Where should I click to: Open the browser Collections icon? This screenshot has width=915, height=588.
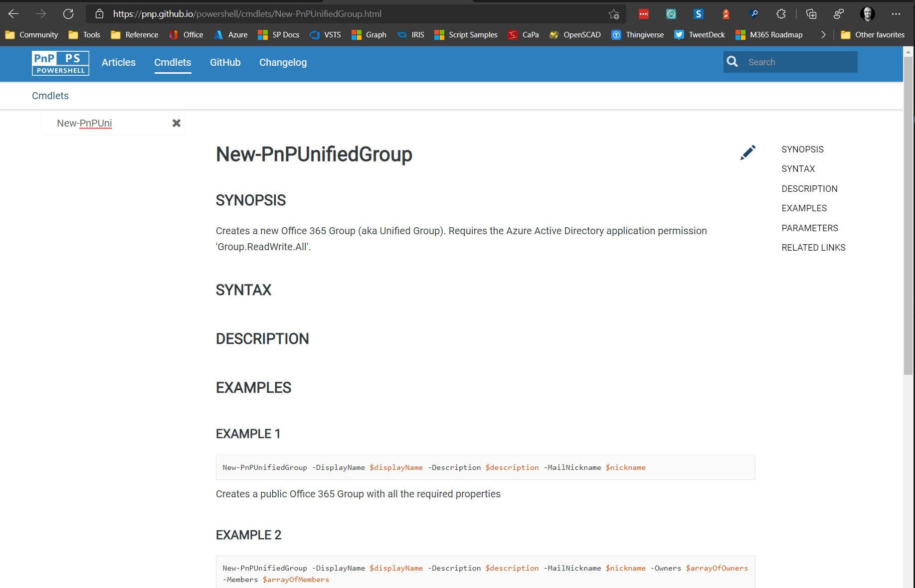tap(811, 13)
